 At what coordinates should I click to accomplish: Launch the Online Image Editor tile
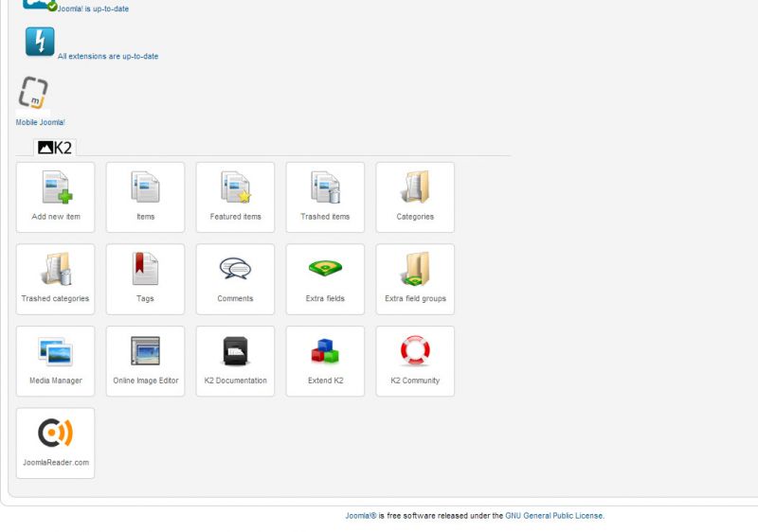tap(146, 362)
